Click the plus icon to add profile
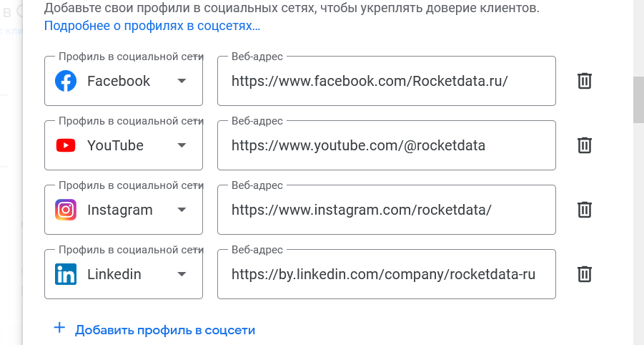 point(59,329)
